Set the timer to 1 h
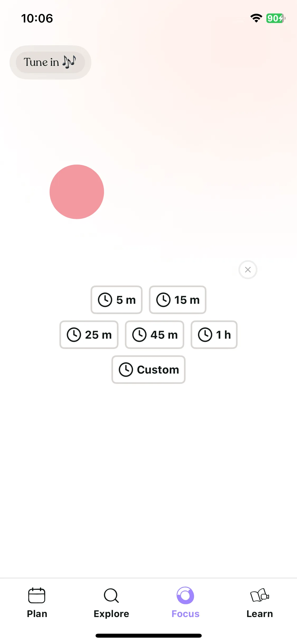297x644 pixels. [x=214, y=335]
